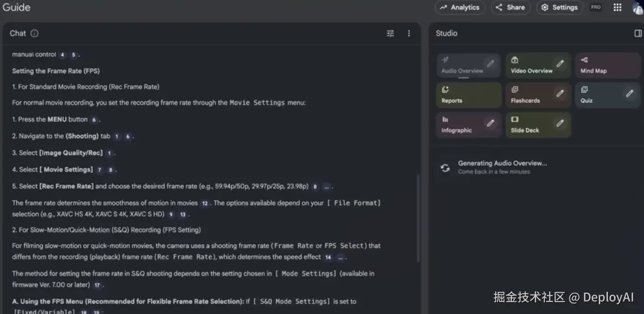Click the 'Setting the Frame Rate (FPS)' heading
Screen dimensions: 644x314
point(56,71)
